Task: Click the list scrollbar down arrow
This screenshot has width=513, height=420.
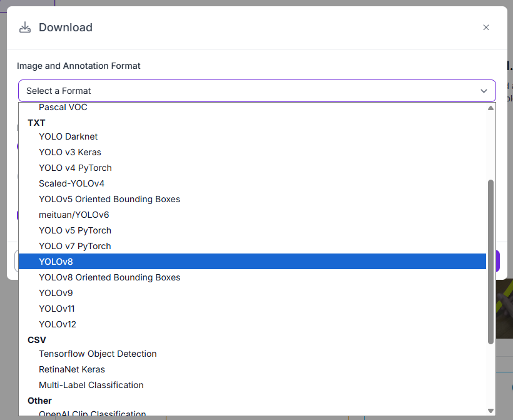Action: pyautogui.click(x=490, y=411)
